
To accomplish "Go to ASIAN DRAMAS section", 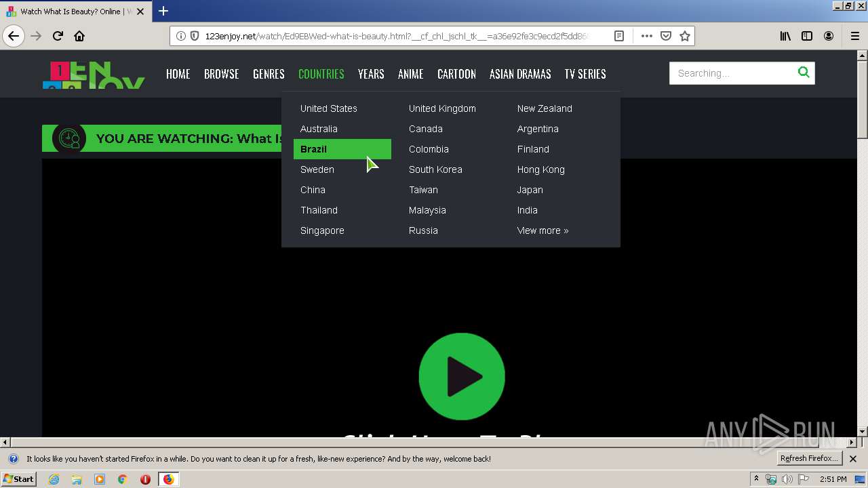I will pyautogui.click(x=520, y=74).
